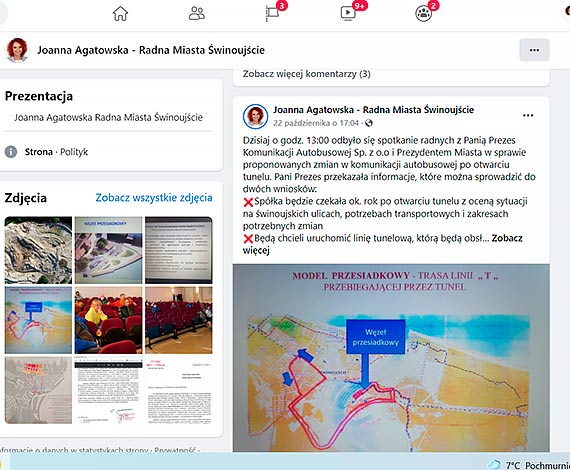Open the empty red auditorium seats thumbnail
The image size is (570, 470).
[x=178, y=320]
